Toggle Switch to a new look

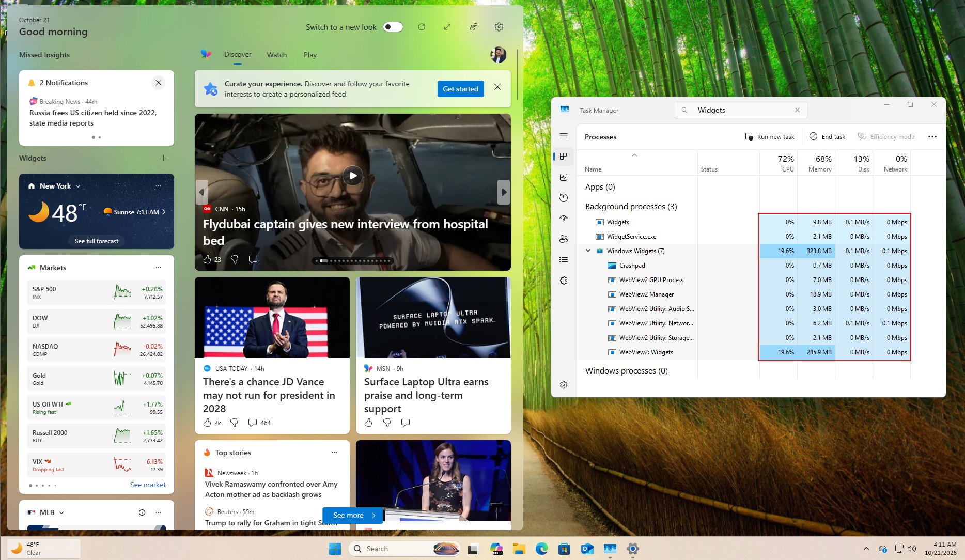[393, 27]
